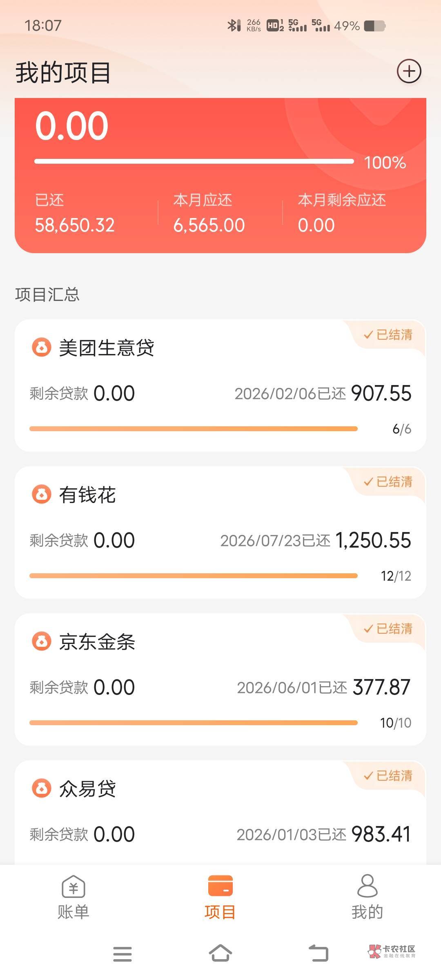Tap the add project plus icon
This screenshot has height=980, width=441.
coord(409,71)
